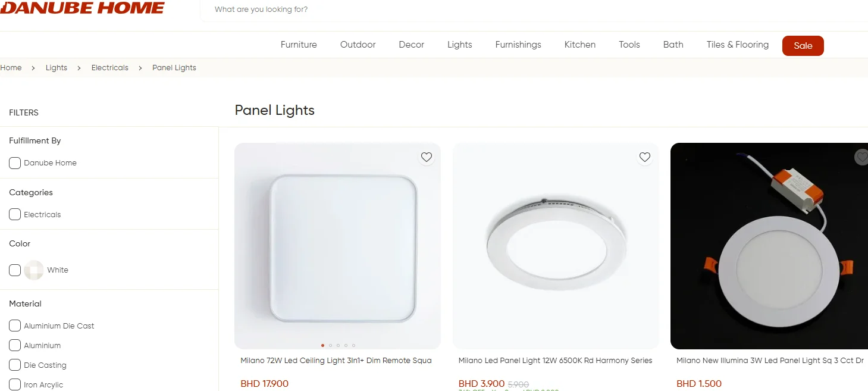Image resolution: width=868 pixels, height=391 pixels.
Task: Click the Danube Home logo
Action: [x=82, y=8]
